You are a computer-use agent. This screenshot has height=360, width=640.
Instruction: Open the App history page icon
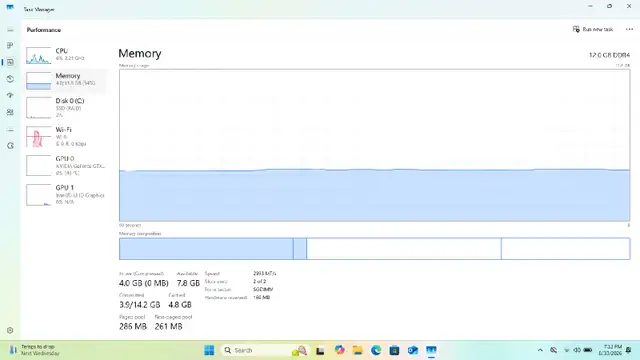[x=10, y=79]
